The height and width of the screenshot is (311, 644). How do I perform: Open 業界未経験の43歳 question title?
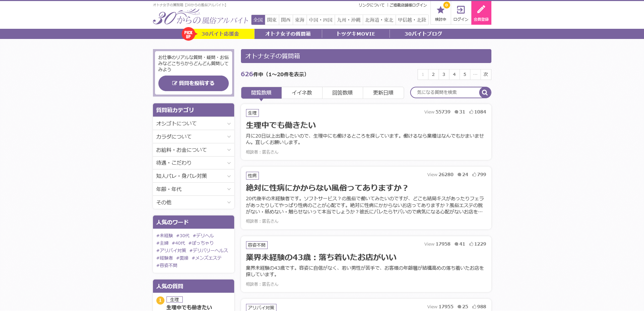tap(321, 257)
